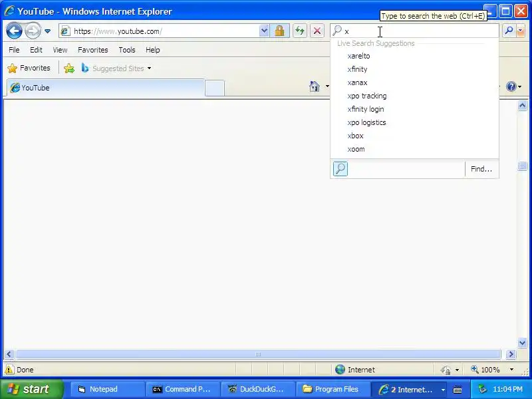
Task: Open the Home button dropdown arrow
Action: point(327,86)
